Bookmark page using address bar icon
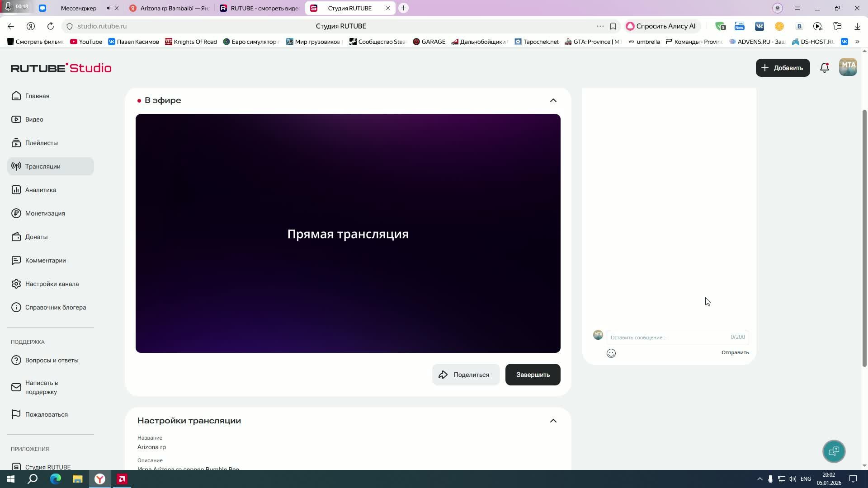This screenshot has width=868, height=488. coord(613,26)
